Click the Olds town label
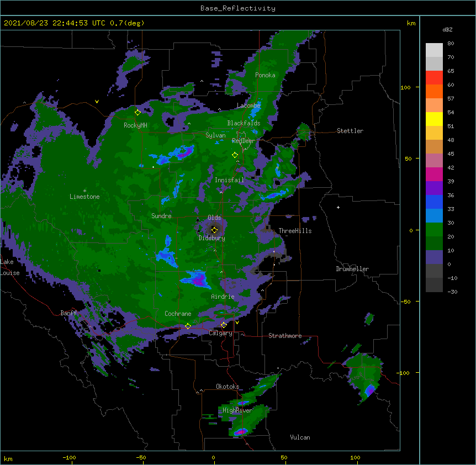This screenshot has height=465, width=476. [214, 218]
